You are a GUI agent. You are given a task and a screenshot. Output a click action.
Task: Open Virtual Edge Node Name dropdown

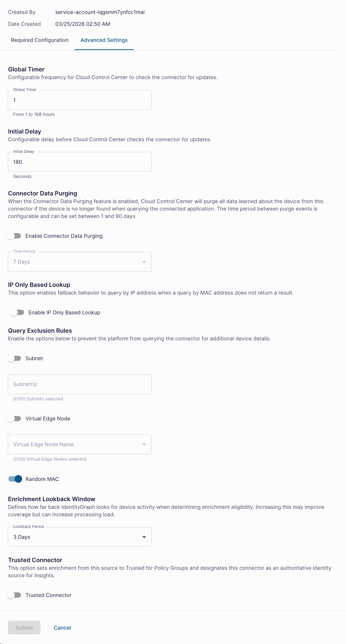80,445
